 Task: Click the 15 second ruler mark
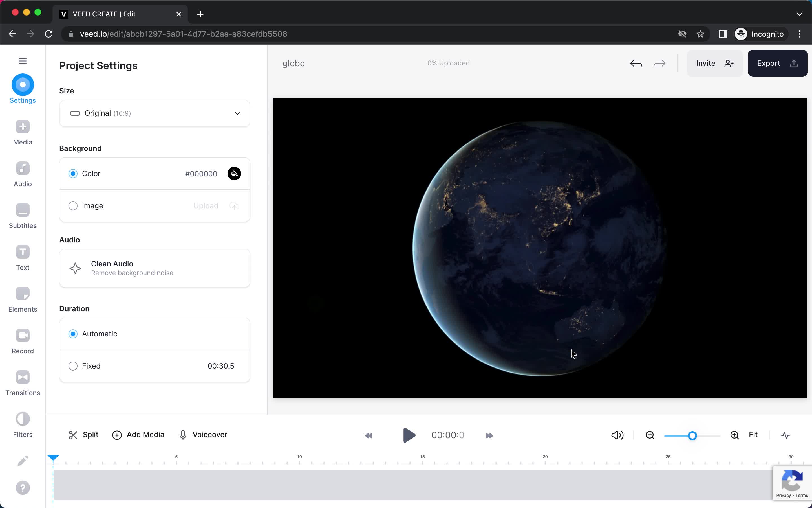[x=422, y=457]
